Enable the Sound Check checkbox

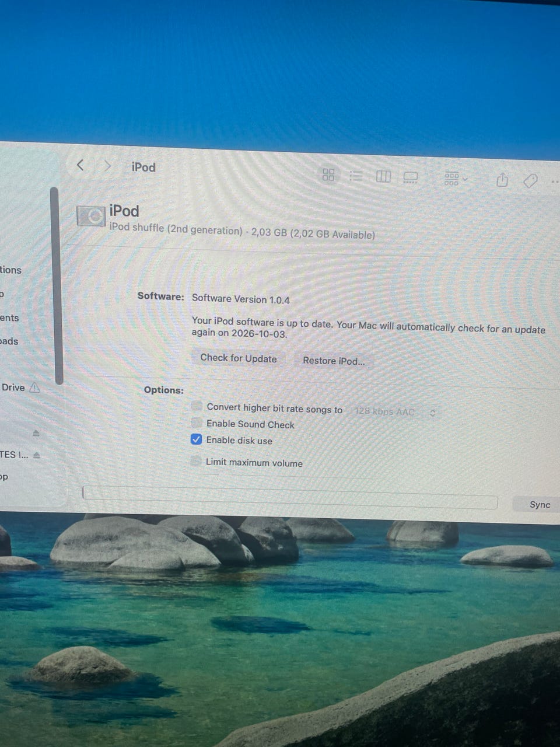coord(197,423)
